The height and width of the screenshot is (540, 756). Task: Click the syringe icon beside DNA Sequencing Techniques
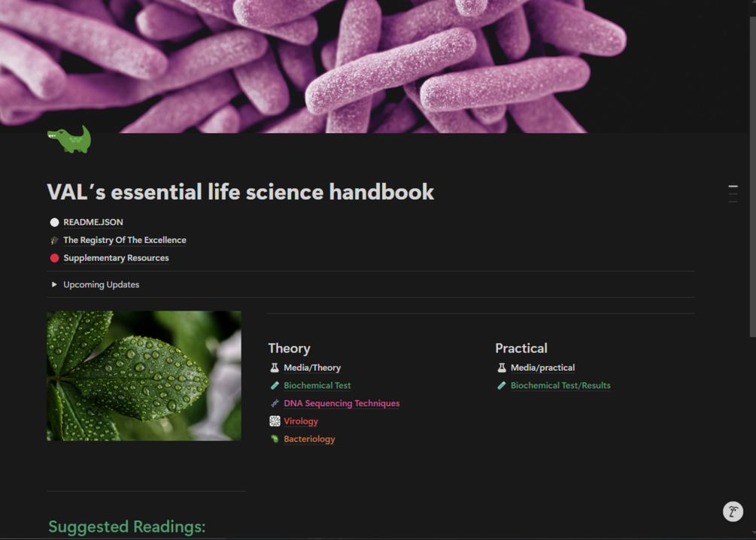coord(274,403)
